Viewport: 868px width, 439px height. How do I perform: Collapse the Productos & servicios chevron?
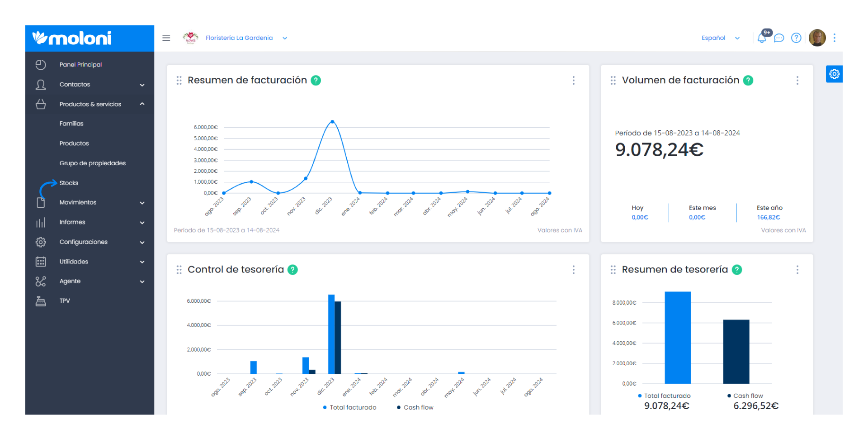142,104
